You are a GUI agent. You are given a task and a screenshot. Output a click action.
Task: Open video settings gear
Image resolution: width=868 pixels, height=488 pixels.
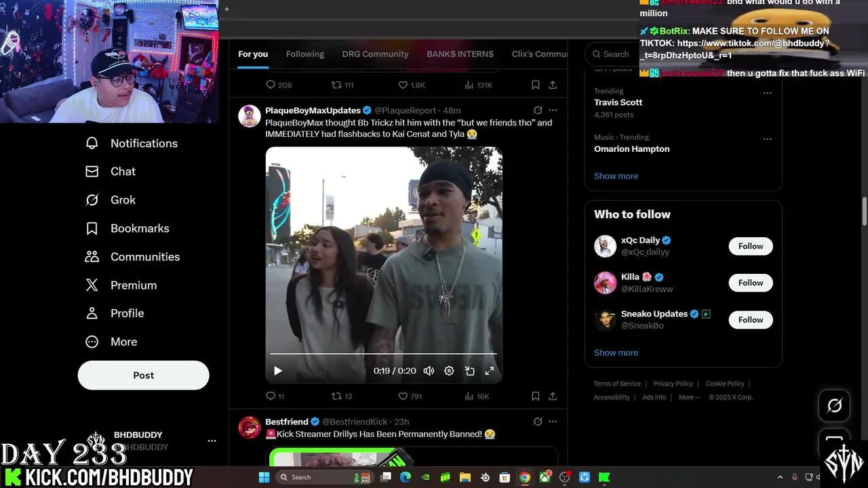pyautogui.click(x=449, y=371)
